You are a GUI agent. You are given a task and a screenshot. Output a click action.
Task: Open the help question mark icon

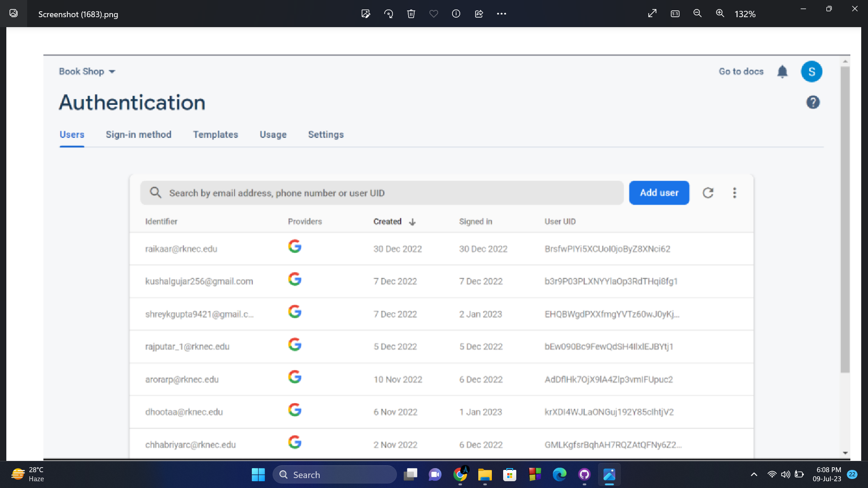(x=813, y=102)
